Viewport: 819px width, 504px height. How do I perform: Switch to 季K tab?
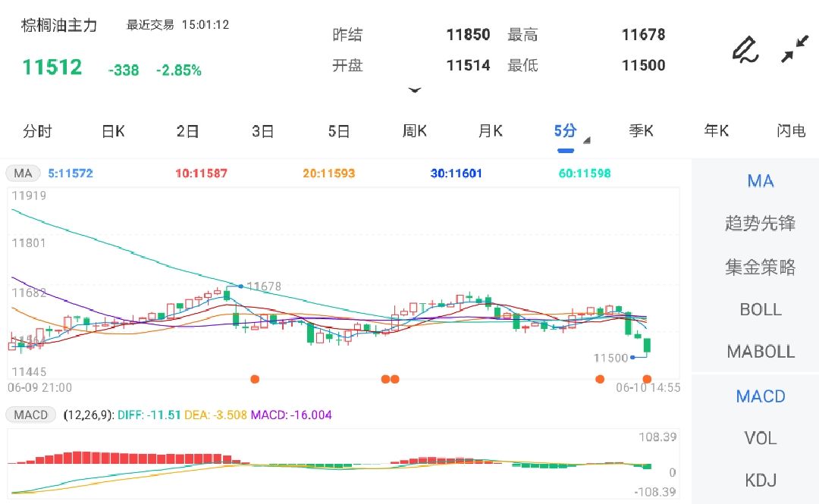(x=642, y=131)
